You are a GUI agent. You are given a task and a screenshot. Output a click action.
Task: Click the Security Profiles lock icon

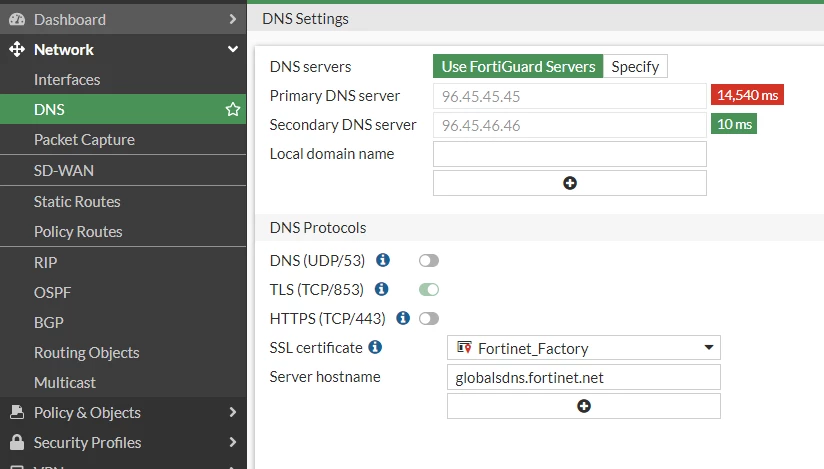[x=17, y=442]
